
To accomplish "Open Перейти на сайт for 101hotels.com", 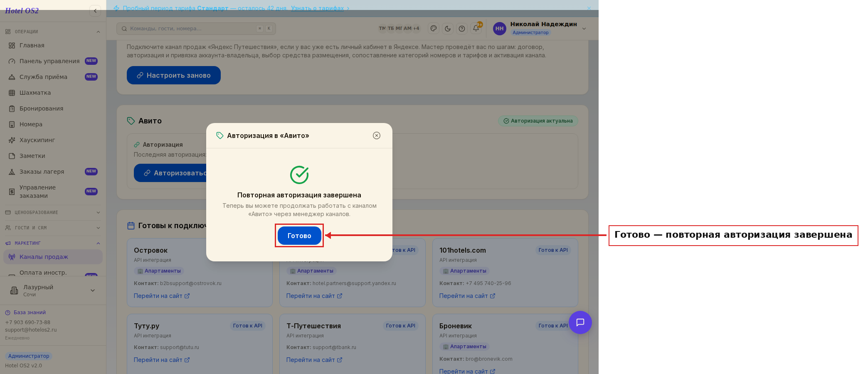I will click(x=467, y=296).
